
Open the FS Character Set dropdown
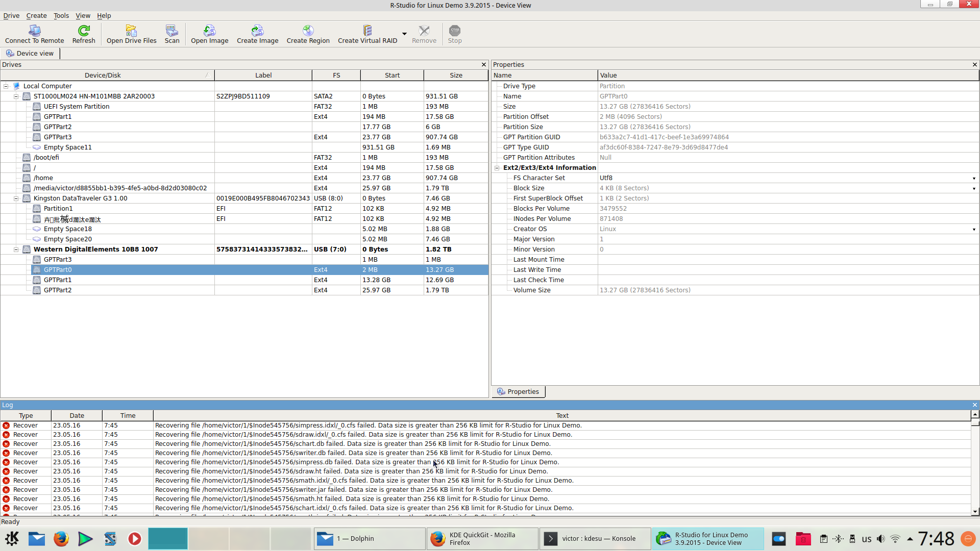tap(973, 179)
